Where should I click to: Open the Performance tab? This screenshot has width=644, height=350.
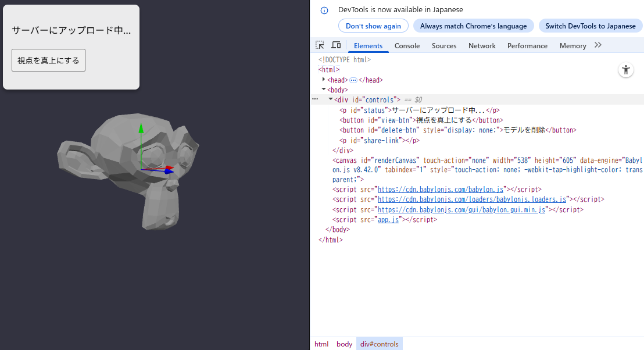click(x=527, y=46)
